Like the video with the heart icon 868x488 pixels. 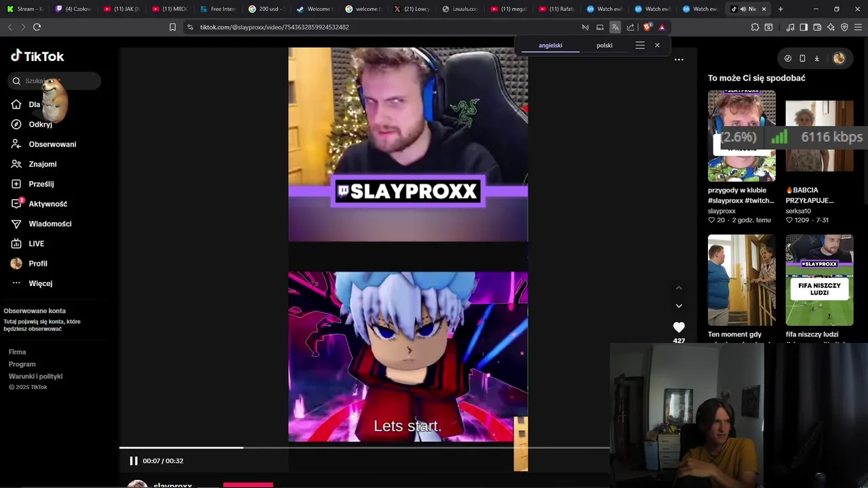coord(679,327)
